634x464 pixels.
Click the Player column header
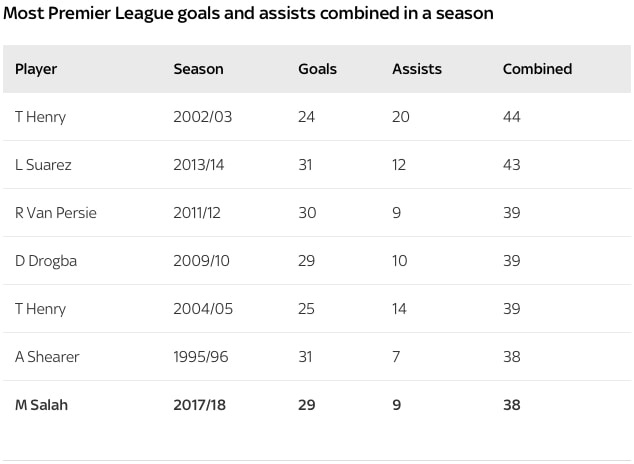[x=36, y=69]
